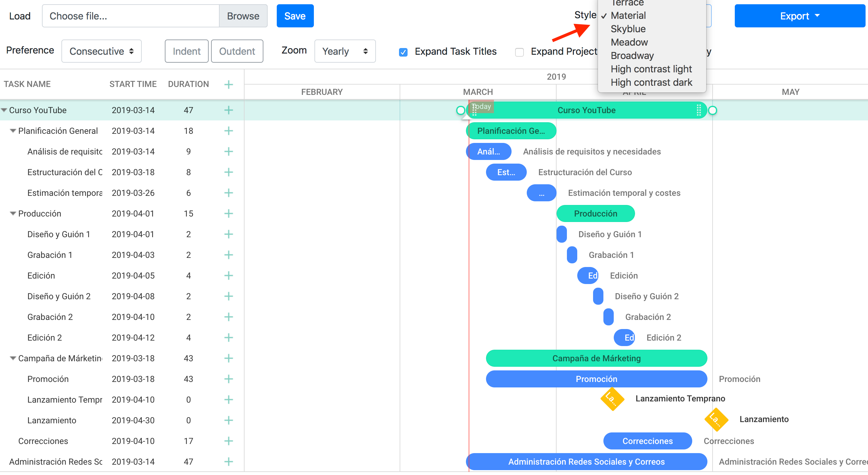Click the plus icon on the Producción row
Image resolution: width=868 pixels, height=475 pixels.
[228, 213]
